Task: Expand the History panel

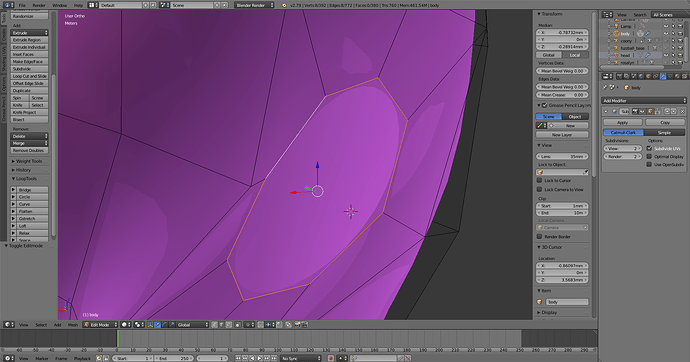Action: click(23, 170)
